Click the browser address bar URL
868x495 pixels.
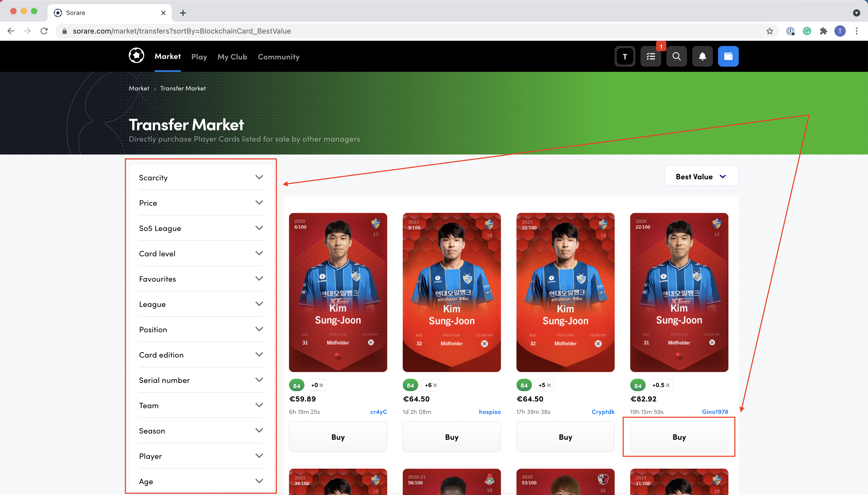click(x=182, y=31)
